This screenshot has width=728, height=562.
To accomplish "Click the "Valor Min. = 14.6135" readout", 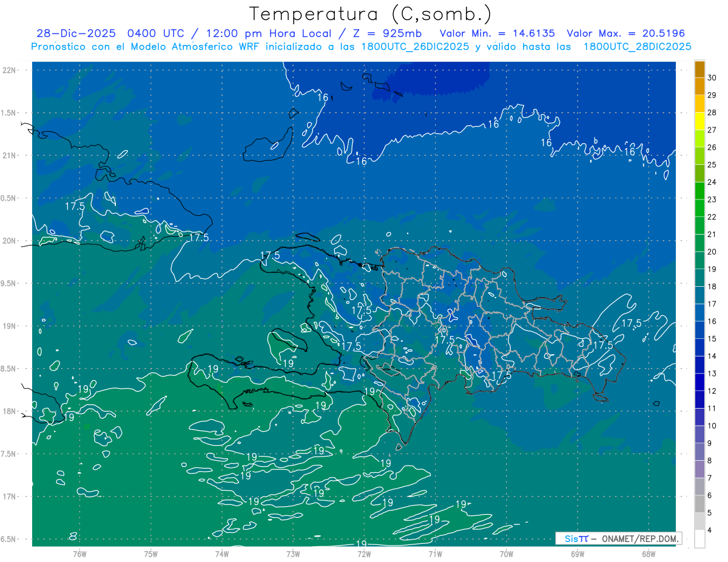I will pyautogui.click(x=497, y=34).
